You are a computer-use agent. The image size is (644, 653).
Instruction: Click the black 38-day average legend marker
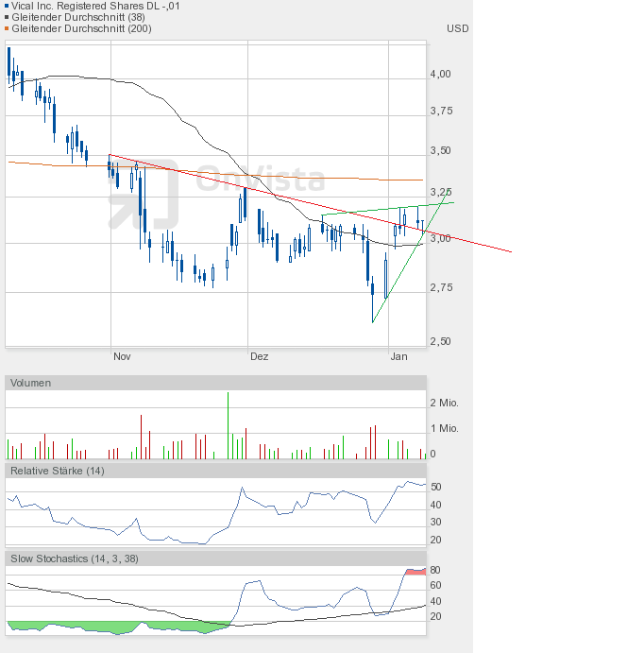(8, 17)
